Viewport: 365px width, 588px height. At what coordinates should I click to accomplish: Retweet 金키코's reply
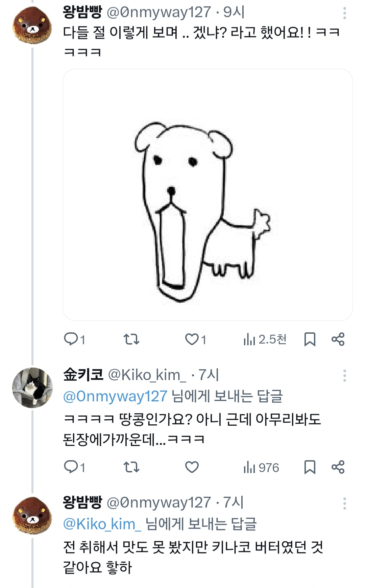[131, 467]
